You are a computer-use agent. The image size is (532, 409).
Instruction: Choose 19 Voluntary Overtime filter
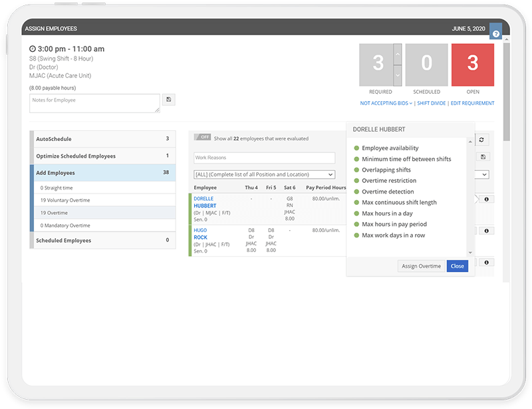tap(105, 200)
